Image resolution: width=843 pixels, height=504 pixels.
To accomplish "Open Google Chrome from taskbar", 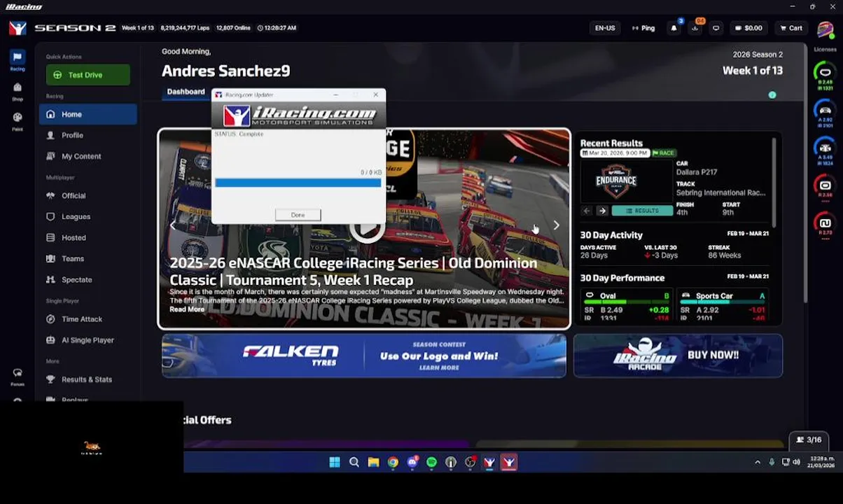I will (393, 462).
